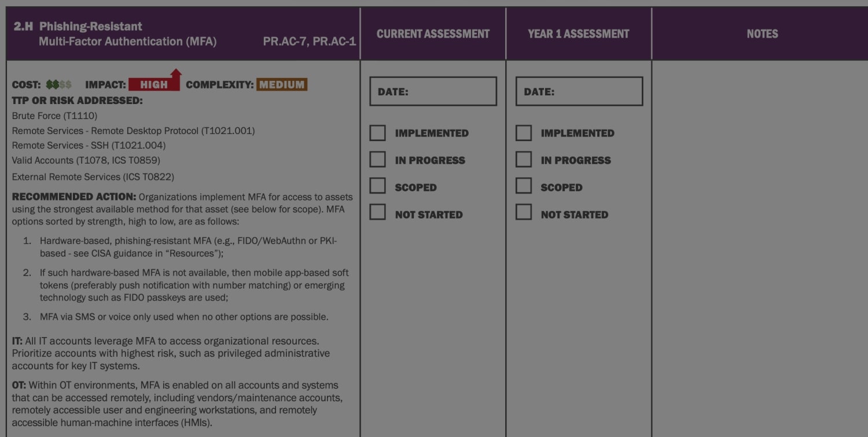Image resolution: width=868 pixels, height=437 pixels.
Task: Click the CURRENT ASSESSMENT column header
Action: [433, 34]
